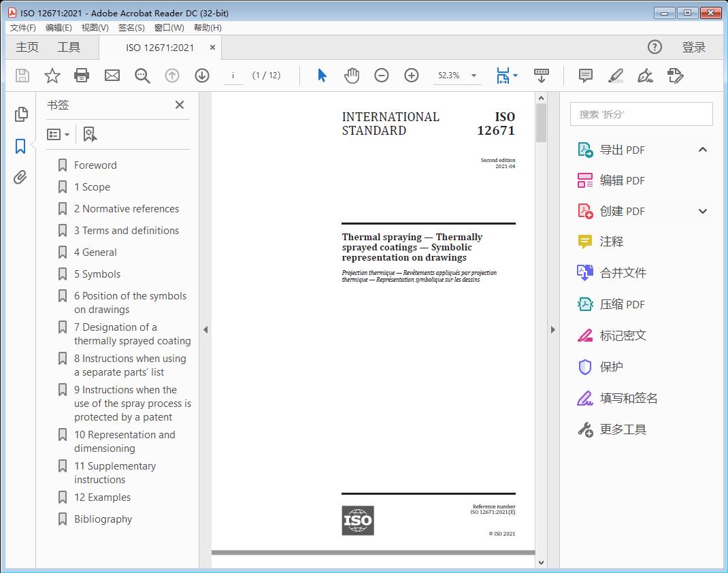Select the highlighter text tool

coord(616,76)
